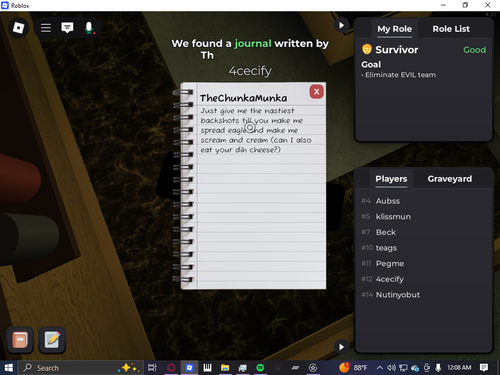Click the taskbar Search box

[x=81, y=368]
